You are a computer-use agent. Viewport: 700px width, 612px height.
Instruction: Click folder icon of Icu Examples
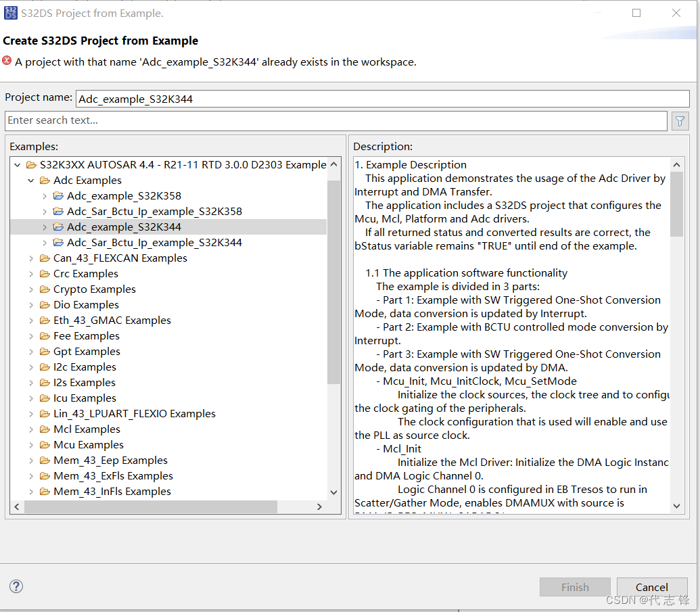point(45,398)
